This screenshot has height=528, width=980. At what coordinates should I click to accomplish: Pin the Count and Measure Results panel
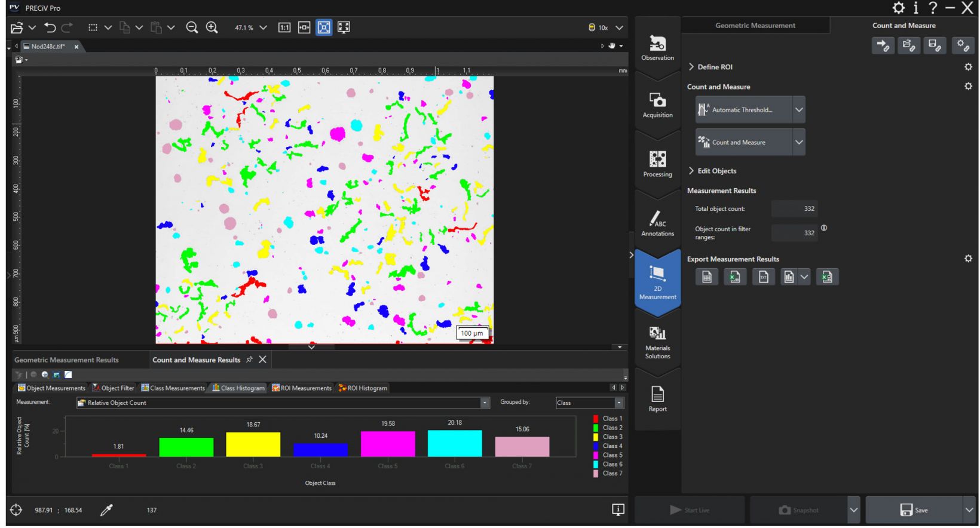tap(249, 360)
